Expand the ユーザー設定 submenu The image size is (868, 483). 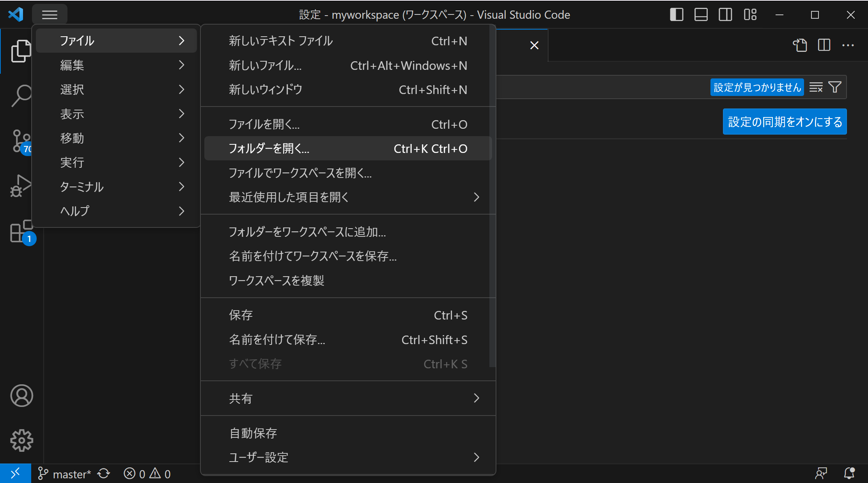pos(348,457)
